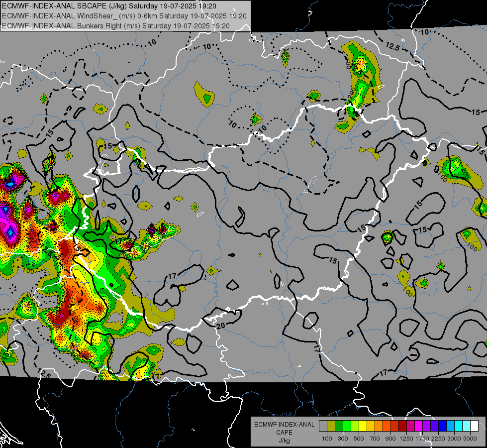Click the legend tick label 500

tap(359, 439)
